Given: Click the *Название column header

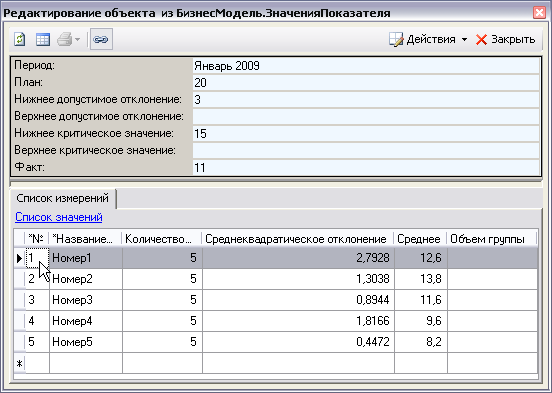Looking at the screenshot, I should tap(86, 239).
